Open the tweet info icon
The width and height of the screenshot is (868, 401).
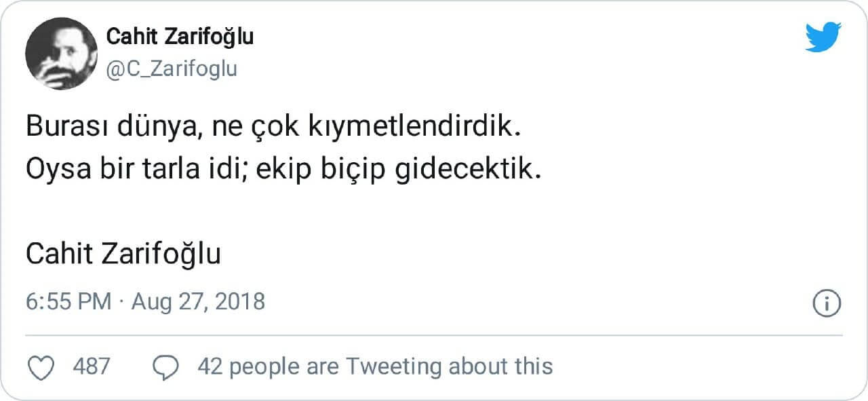(x=827, y=303)
